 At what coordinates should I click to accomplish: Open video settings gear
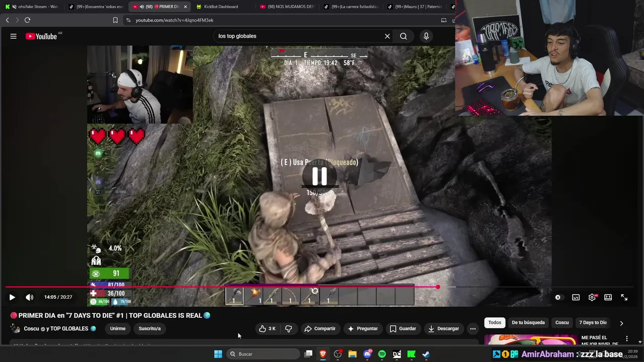[x=592, y=297]
